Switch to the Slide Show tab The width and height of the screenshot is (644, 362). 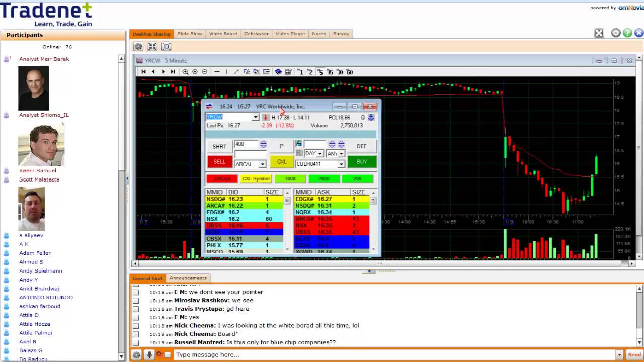pyautogui.click(x=190, y=34)
